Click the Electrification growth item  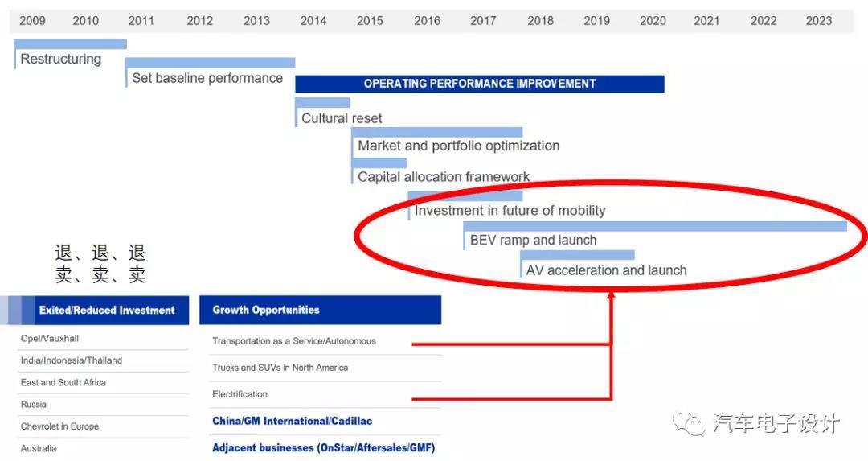tap(240, 394)
